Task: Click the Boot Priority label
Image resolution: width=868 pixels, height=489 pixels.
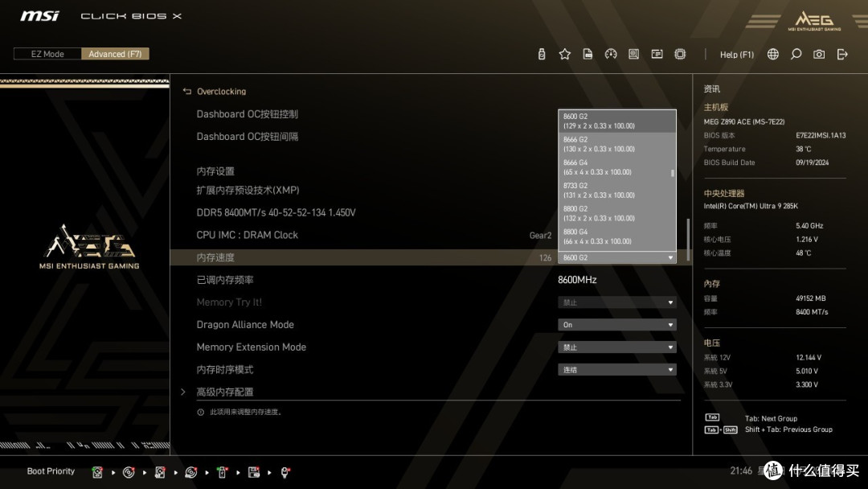Action: [x=51, y=471]
